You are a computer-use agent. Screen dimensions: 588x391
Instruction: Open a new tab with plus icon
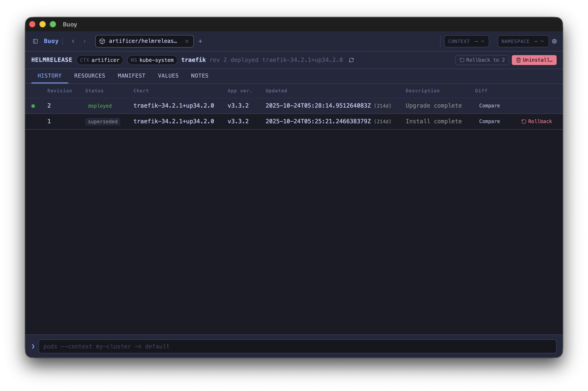(200, 41)
